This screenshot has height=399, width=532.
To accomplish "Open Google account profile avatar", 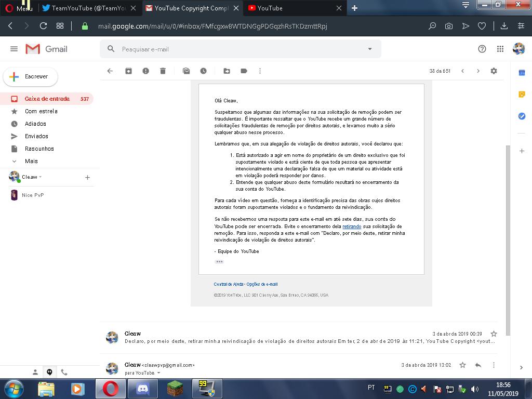I will click(518, 49).
